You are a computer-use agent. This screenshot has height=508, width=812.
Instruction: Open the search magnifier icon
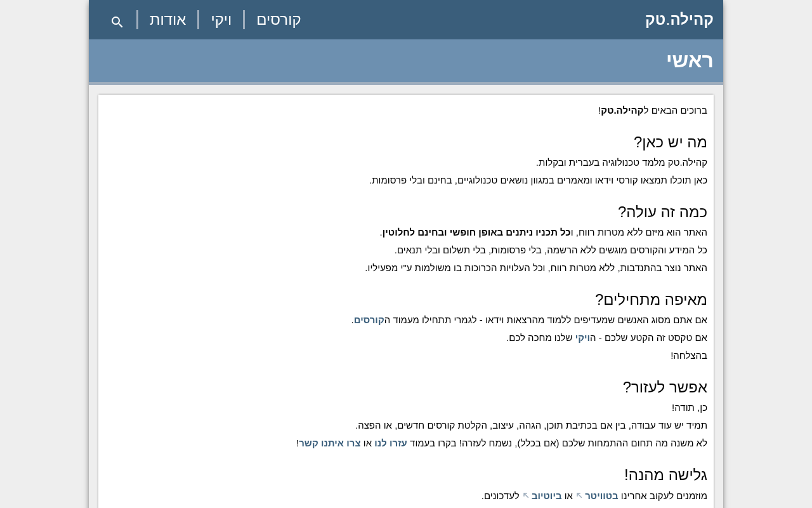click(117, 21)
